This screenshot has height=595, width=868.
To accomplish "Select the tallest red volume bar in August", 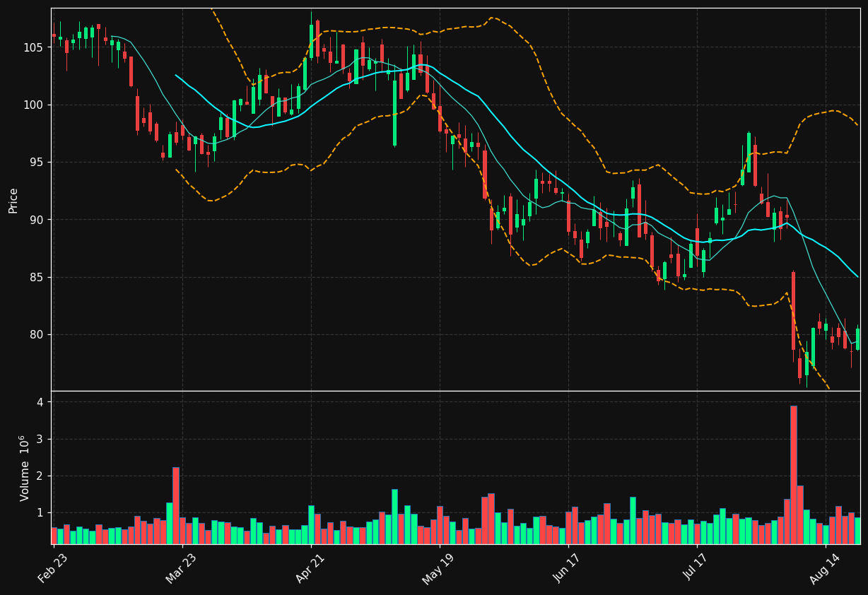I will pyautogui.click(x=793, y=475).
